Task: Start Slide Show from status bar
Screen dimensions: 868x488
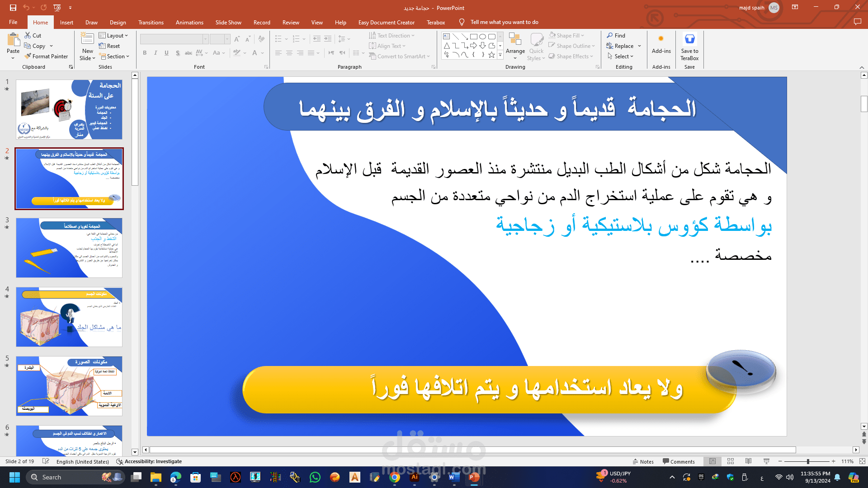Action: (766, 461)
